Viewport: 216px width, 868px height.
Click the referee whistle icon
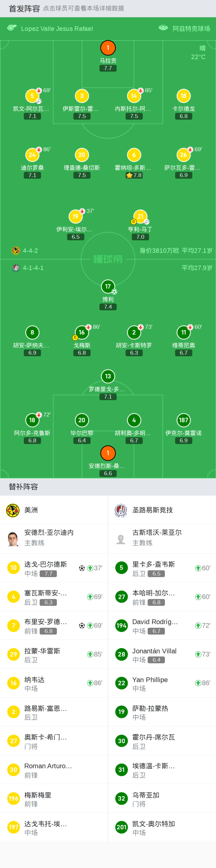(12, 28)
